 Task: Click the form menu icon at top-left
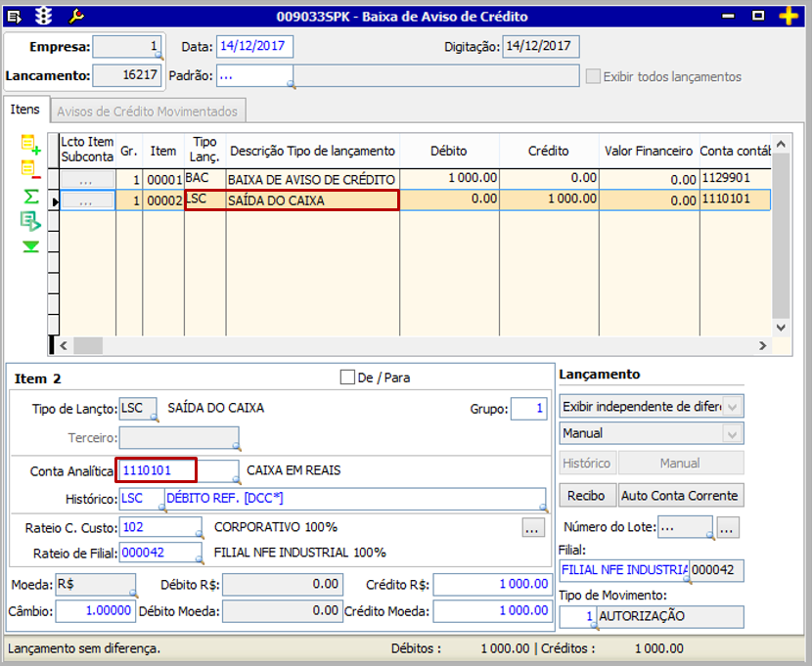click(x=14, y=16)
